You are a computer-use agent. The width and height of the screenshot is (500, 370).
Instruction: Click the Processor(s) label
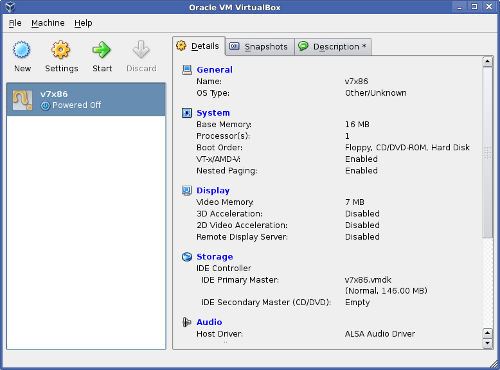pos(223,136)
